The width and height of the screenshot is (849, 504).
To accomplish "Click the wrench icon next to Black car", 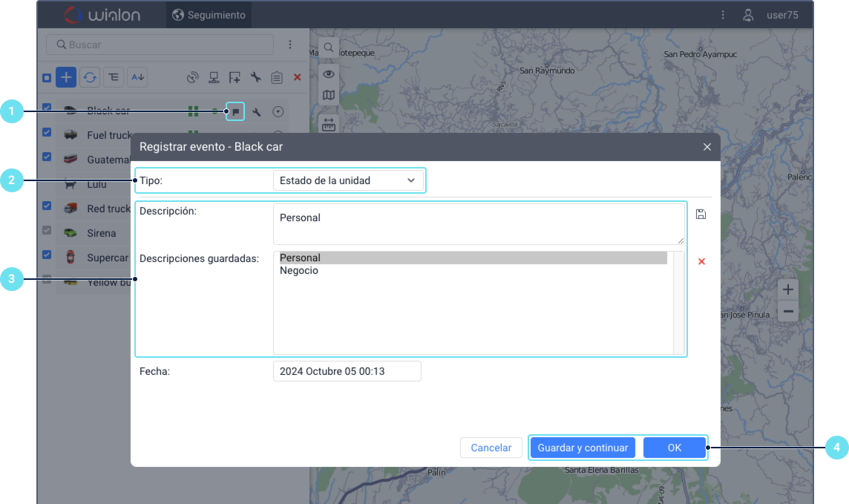I will coord(257,112).
